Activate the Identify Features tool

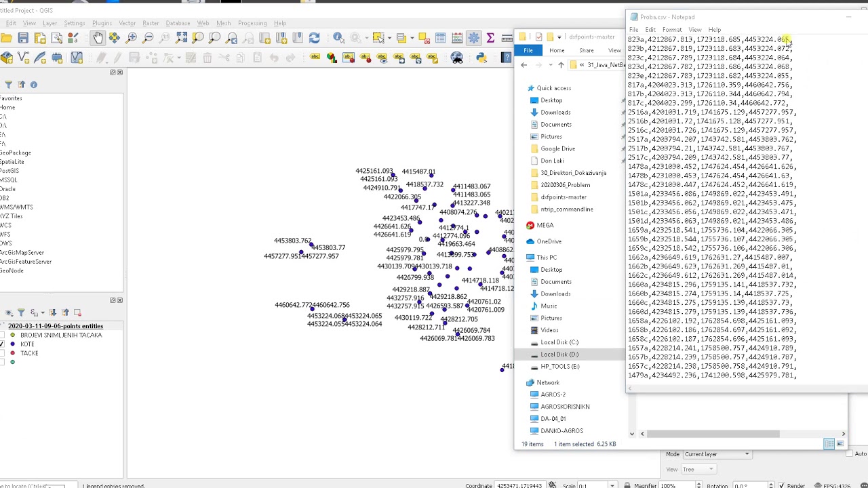[338, 38]
